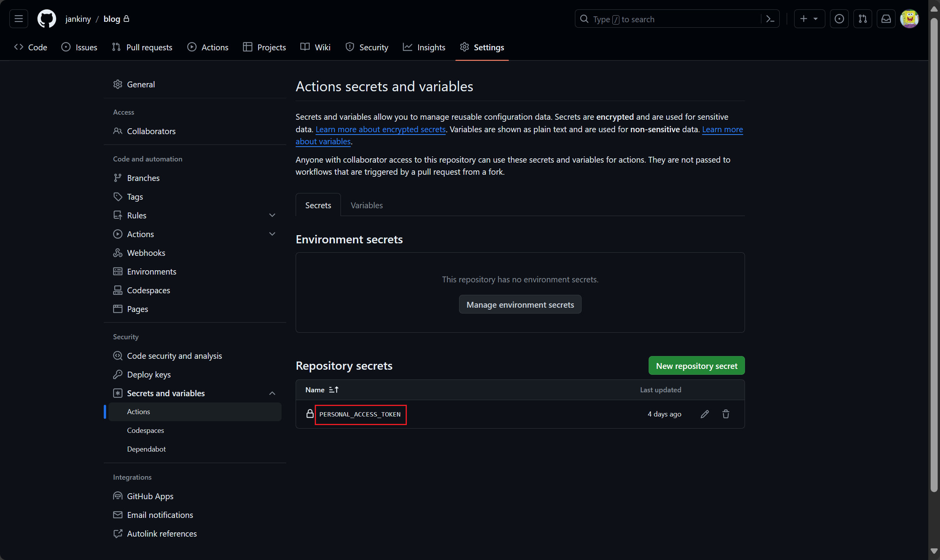Click Manage environment secrets button
940x560 pixels.
520,305
